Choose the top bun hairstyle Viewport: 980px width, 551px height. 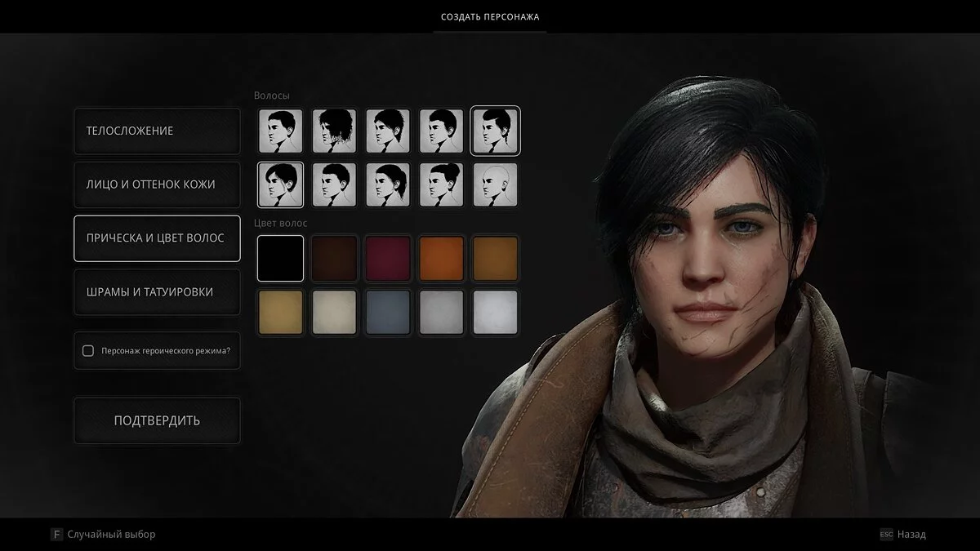442,184
